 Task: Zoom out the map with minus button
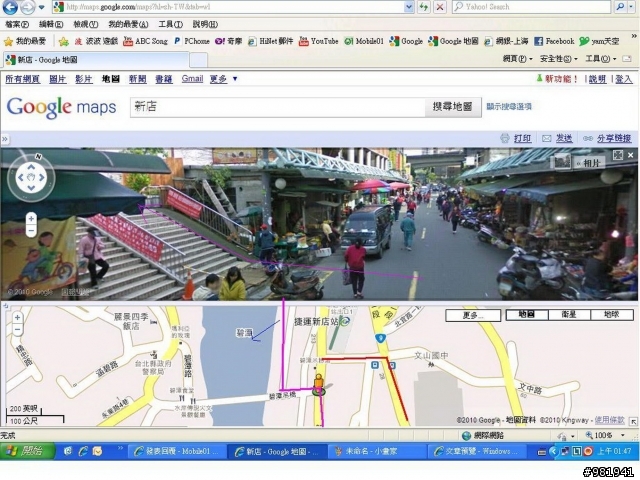click(17, 329)
